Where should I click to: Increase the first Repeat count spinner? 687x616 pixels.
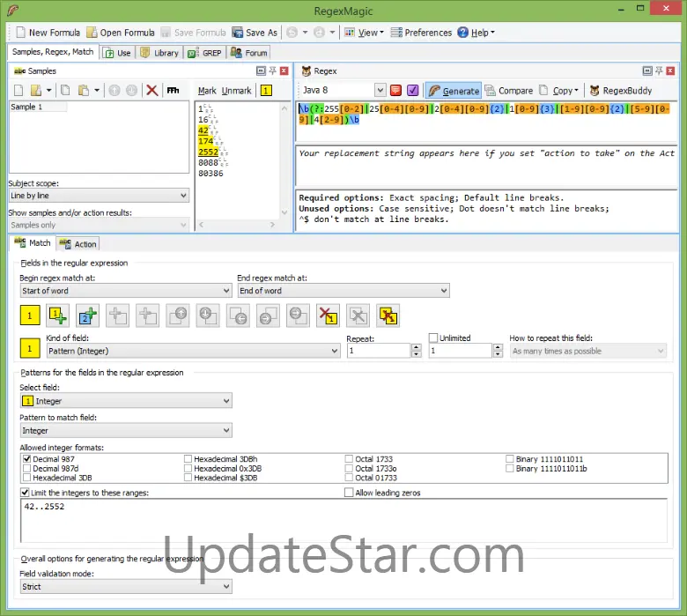pos(417,347)
